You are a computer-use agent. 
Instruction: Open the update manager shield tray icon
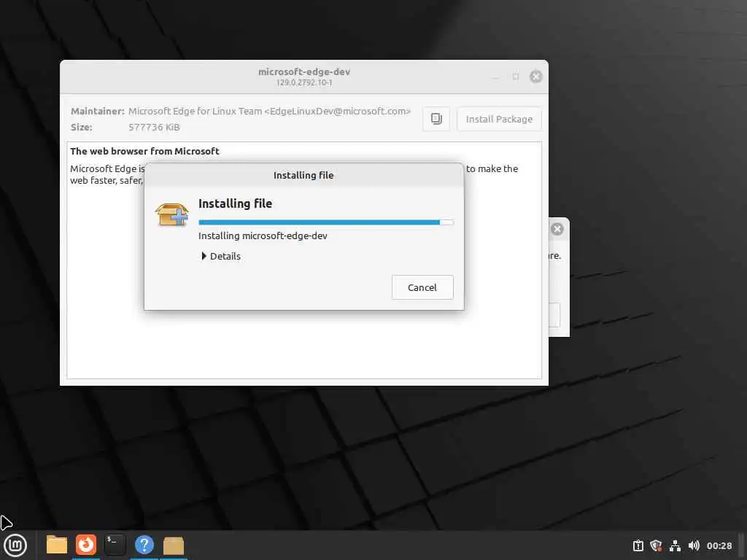click(656, 545)
